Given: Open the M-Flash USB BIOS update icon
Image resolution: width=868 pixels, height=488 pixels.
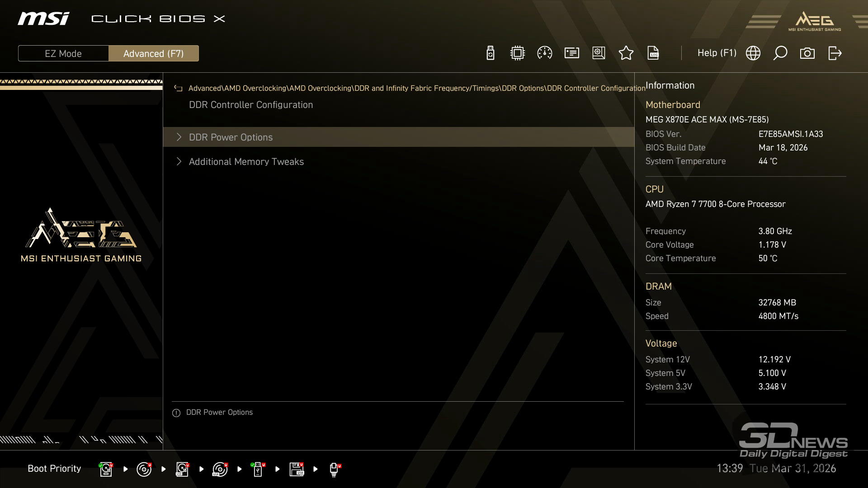Looking at the screenshot, I should (490, 53).
